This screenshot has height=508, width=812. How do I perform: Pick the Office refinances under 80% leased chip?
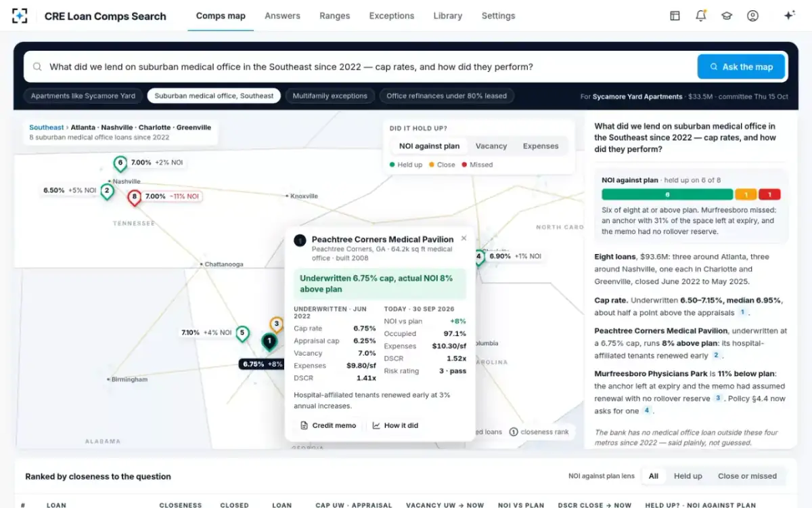point(447,96)
